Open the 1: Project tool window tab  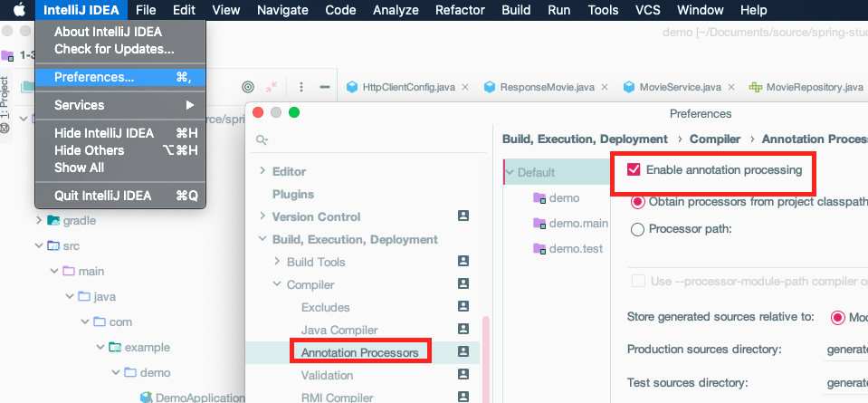click(x=5, y=105)
